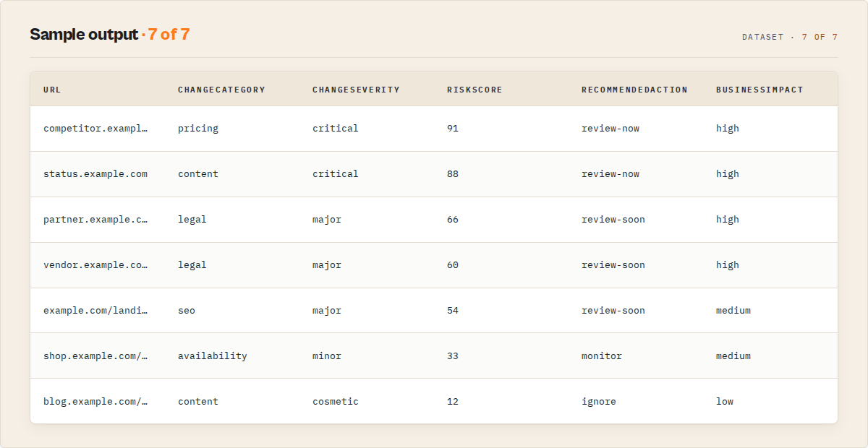Viewport: 868px width, 448px height.
Task: Click 'medium' impact in example.com/landi row
Action: [733, 311]
